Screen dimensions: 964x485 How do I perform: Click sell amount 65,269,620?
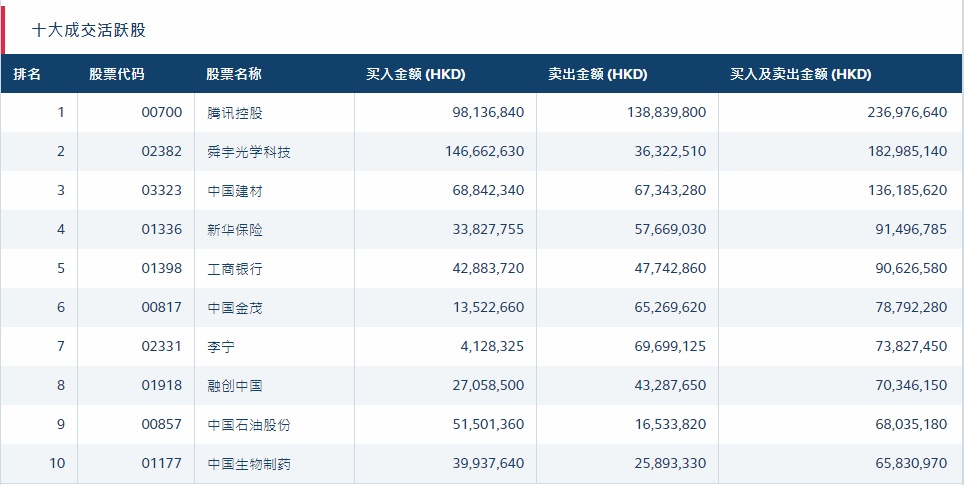tap(669, 307)
